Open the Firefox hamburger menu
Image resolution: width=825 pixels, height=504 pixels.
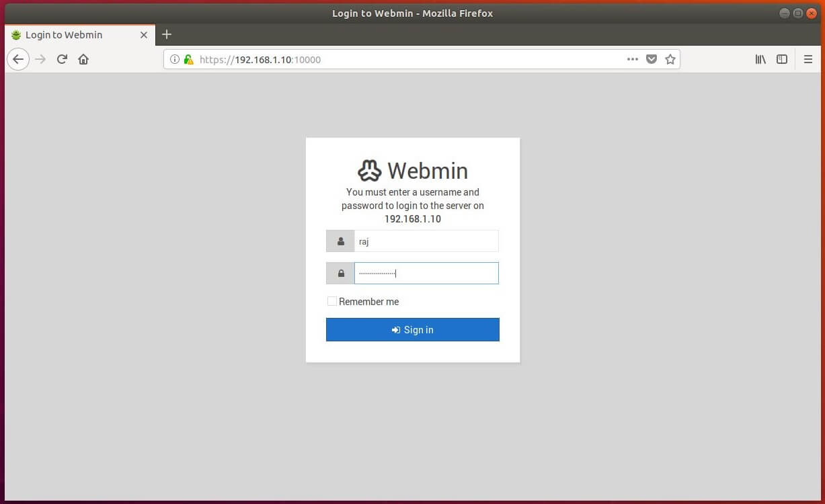tap(808, 59)
